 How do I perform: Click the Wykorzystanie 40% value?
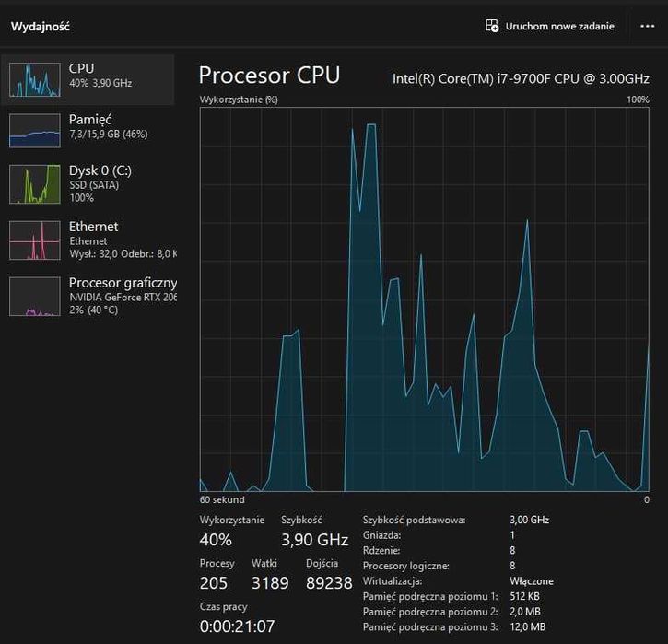tap(216, 540)
